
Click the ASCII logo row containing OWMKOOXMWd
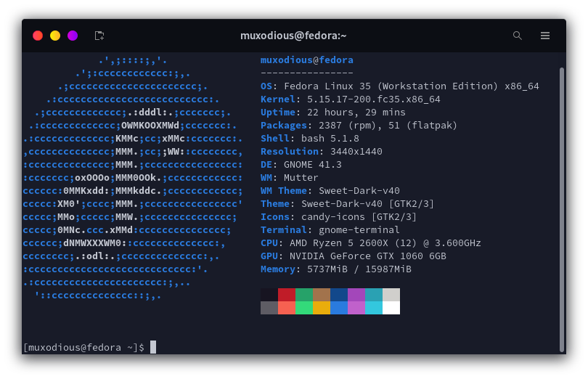133,126
